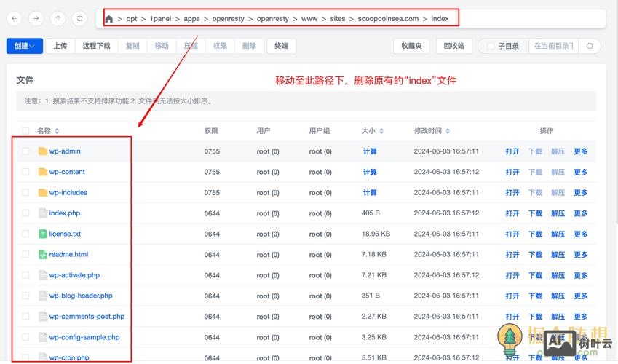Sort by 修改时间 column arrows

point(448,131)
